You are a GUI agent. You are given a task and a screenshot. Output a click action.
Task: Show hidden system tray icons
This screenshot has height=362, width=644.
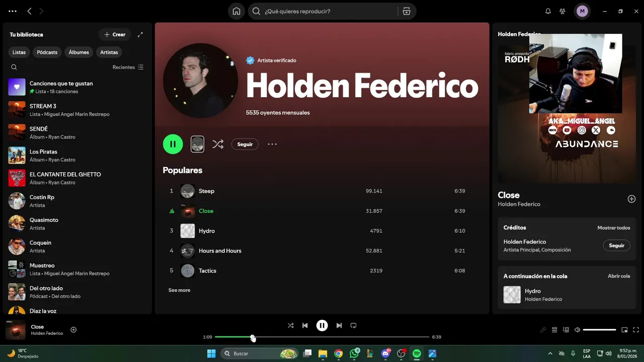tap(550, 353)
